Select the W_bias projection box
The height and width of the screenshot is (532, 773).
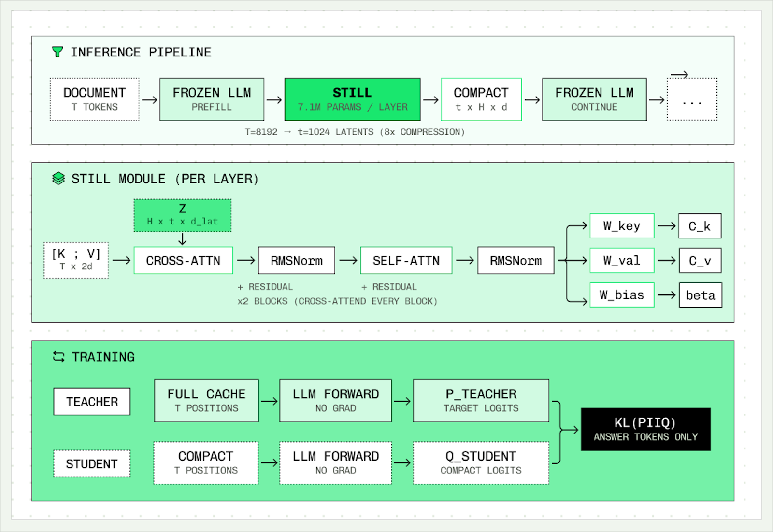click(x=622, y=295)
